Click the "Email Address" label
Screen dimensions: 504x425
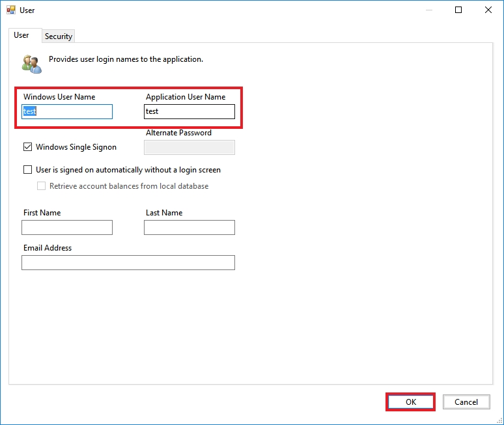48,248
